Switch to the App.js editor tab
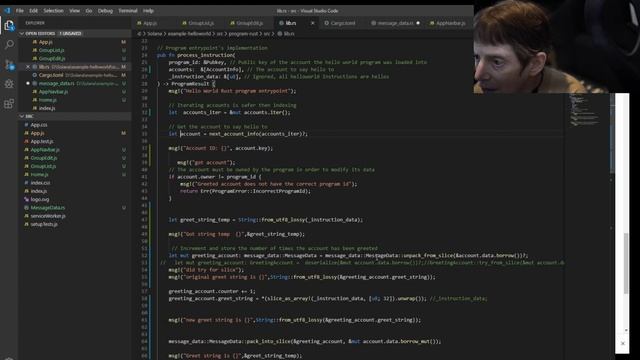The image size is (640, 360). coord(150,23)
